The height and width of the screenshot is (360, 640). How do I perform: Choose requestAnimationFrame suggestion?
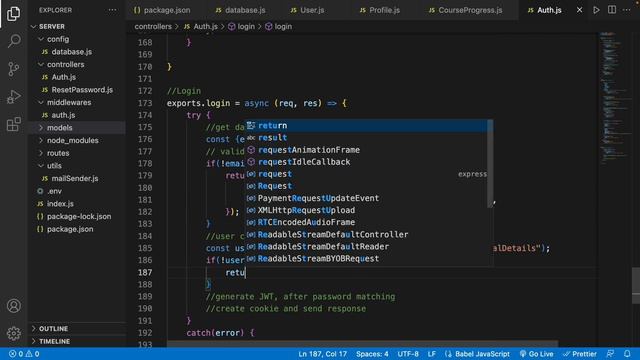tap(366, 150)
